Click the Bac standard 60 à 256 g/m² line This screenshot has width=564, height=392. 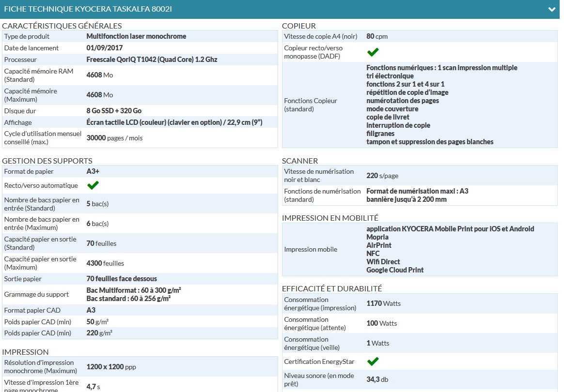click(128, 299)
